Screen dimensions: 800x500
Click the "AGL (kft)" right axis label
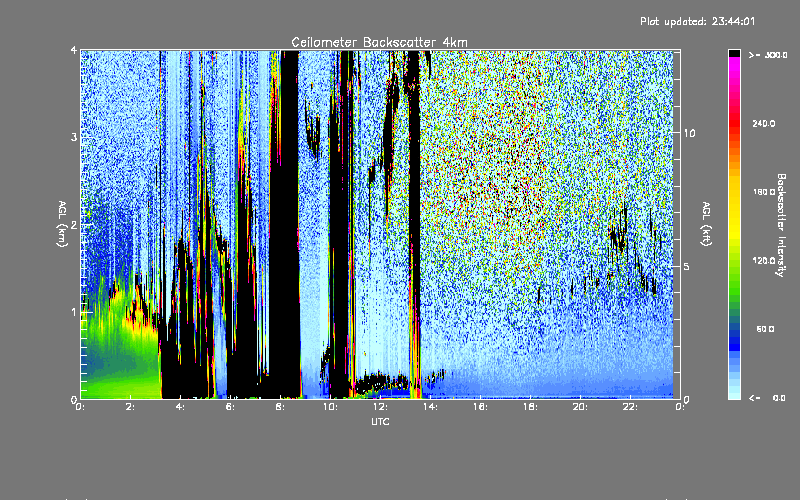click(x=706, y=224)
